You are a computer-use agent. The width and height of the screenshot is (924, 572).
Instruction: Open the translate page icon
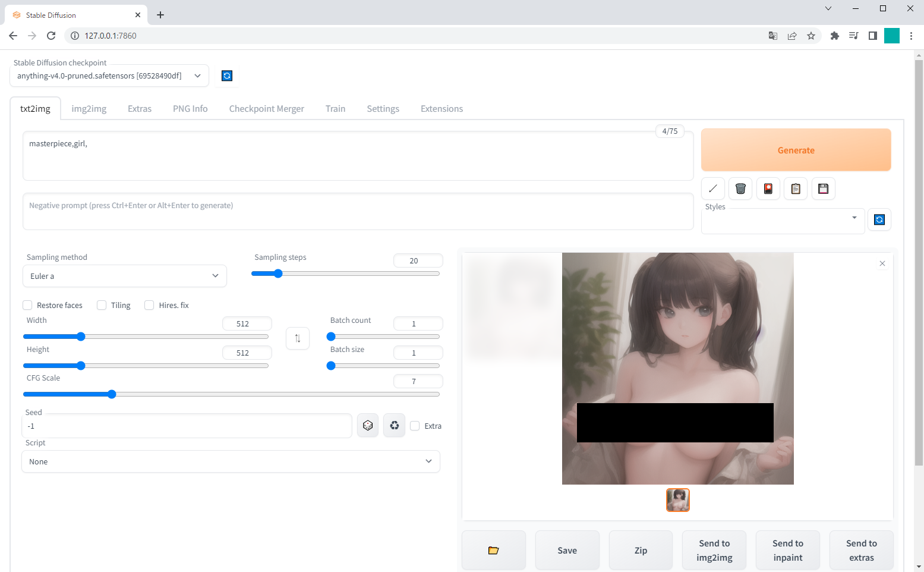pyautogui.click(x=773, y=36)
